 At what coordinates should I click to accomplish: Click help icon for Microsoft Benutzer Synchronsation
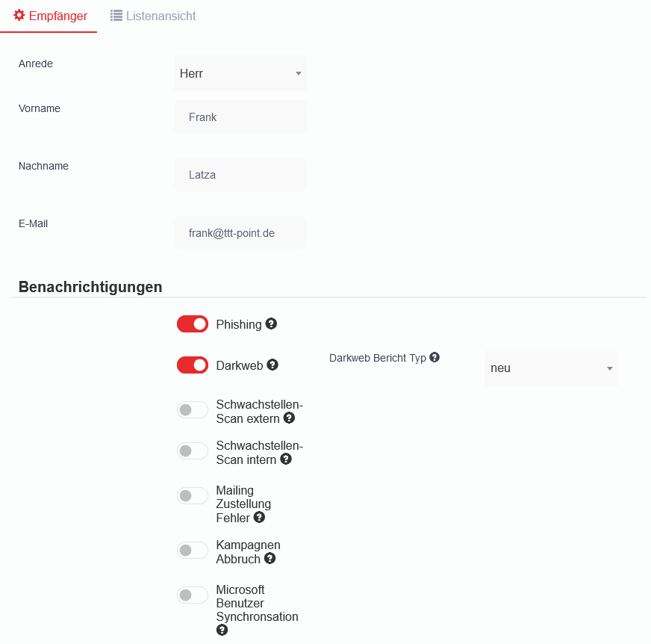(222, 630)
